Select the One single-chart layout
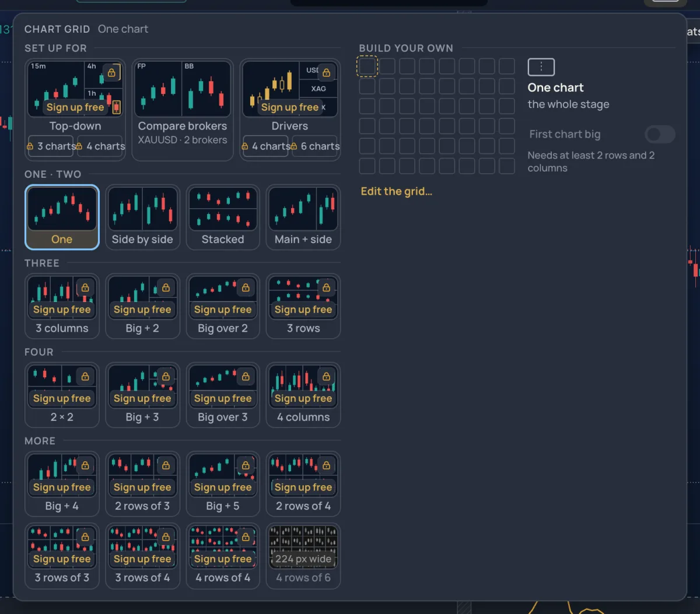Viewport: 700px width, 614px height. click(62, 217)
